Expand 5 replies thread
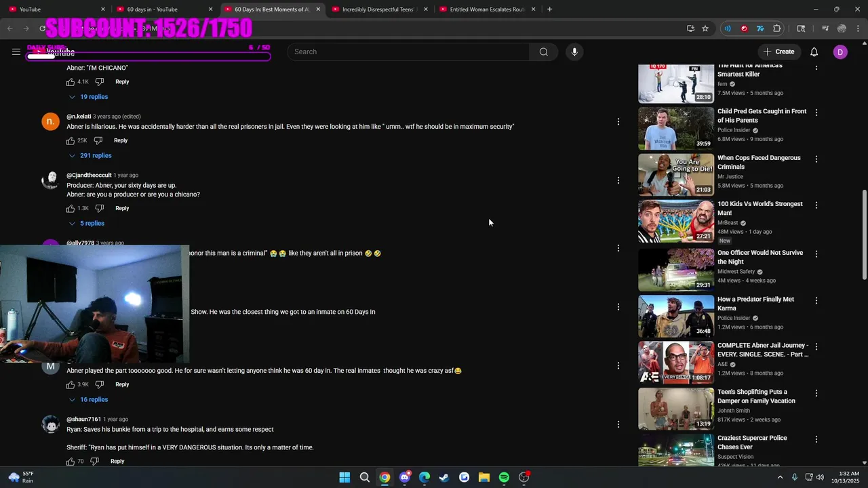 click(86, 223)
